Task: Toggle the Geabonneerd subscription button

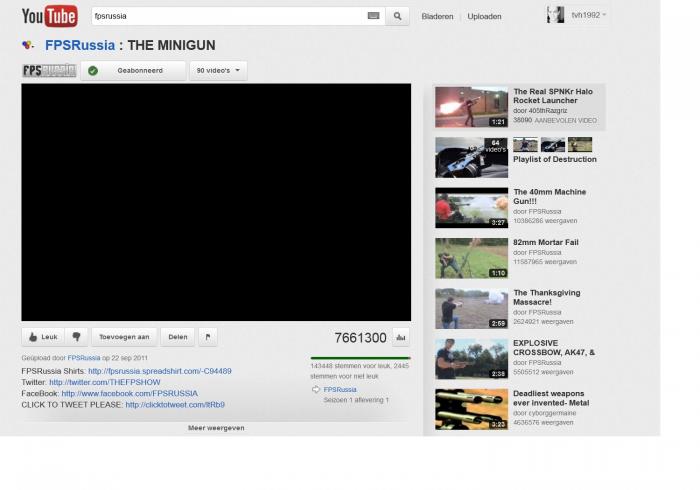Action: click(133, 71)
